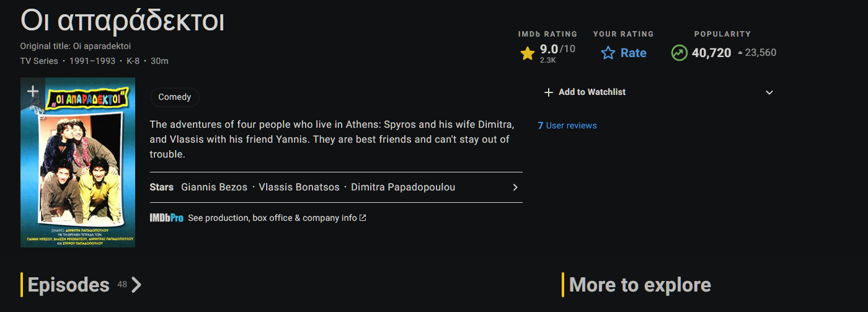Visit Vlassis Bonatsos's page
Viewport: 868px width, 312px height.
299,187
